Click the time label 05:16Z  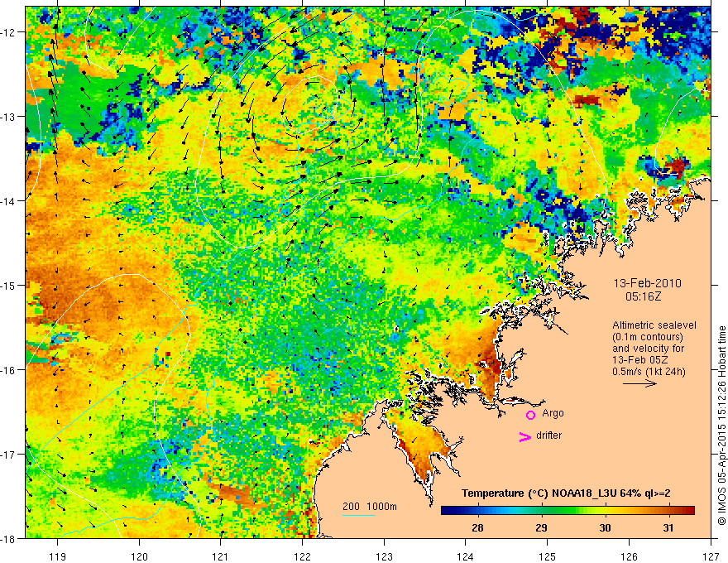(x=643, y=296)
